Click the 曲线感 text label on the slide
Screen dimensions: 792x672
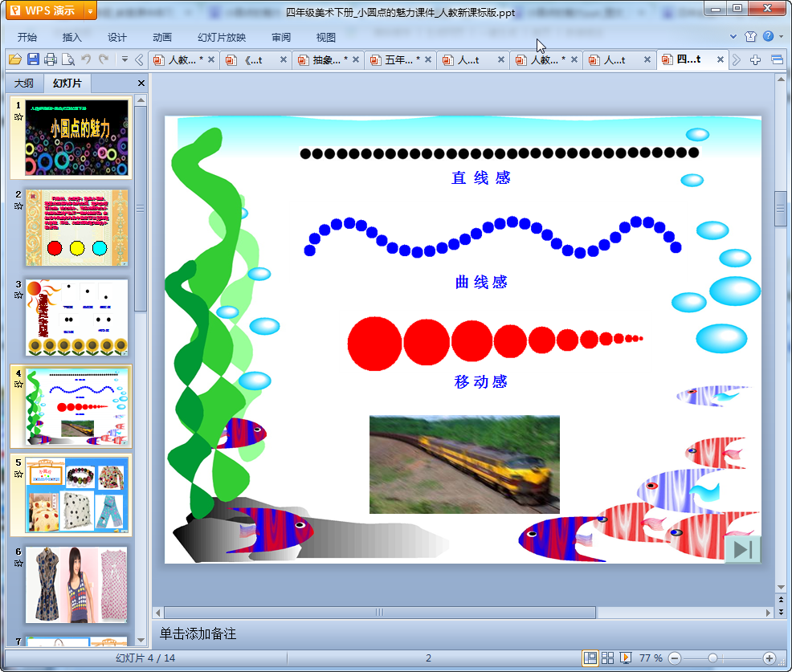481,282
